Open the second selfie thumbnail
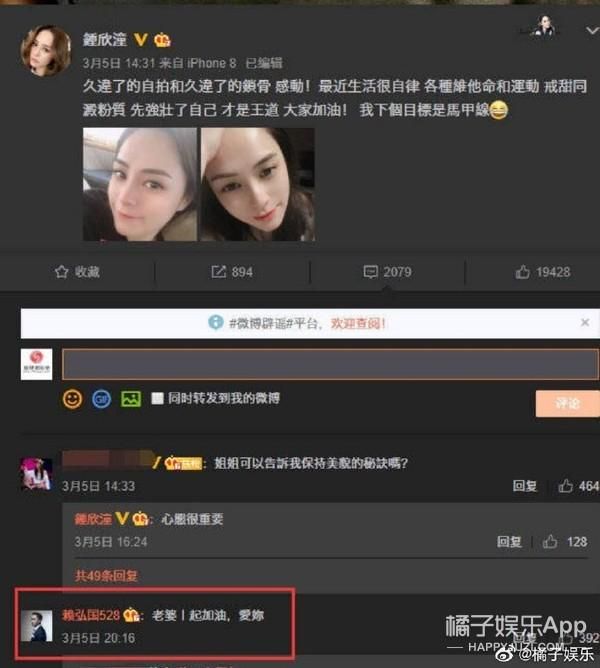 pos(258,184)
